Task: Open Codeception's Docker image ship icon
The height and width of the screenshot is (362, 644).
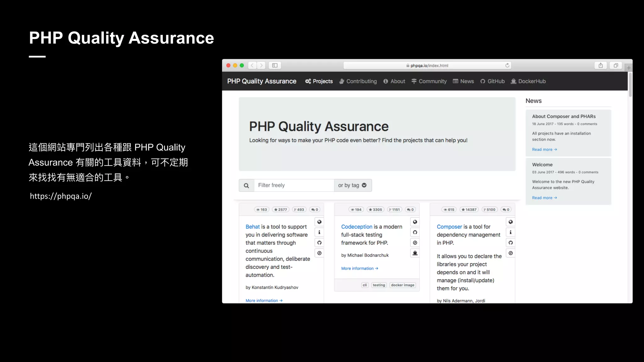Action: pos(415,253)
